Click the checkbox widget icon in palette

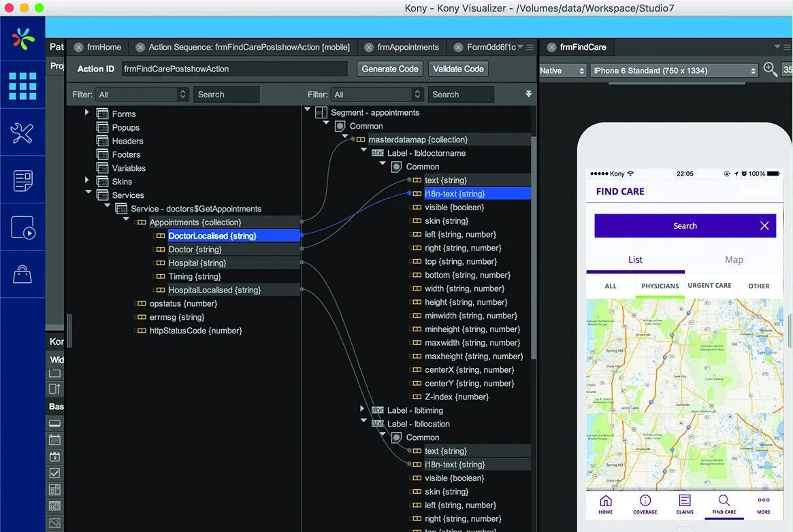click(54, 473)
